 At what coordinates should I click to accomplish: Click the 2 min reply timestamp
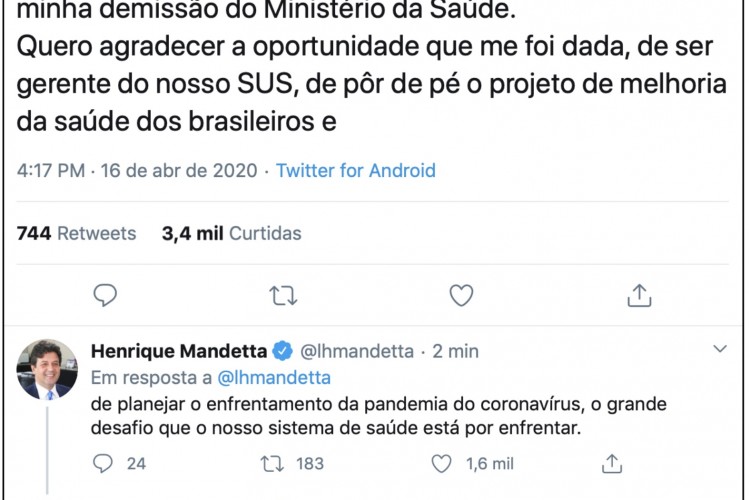coord(456,351)
